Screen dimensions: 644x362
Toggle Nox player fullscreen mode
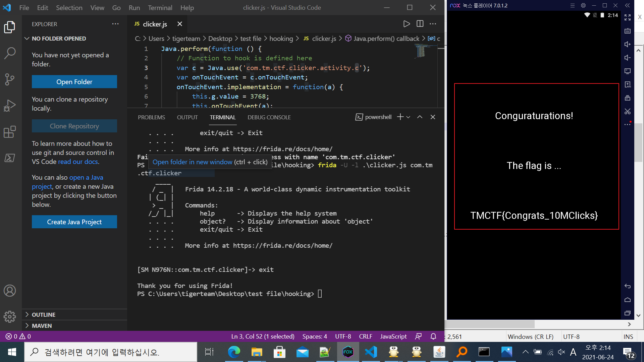(628, 17)
